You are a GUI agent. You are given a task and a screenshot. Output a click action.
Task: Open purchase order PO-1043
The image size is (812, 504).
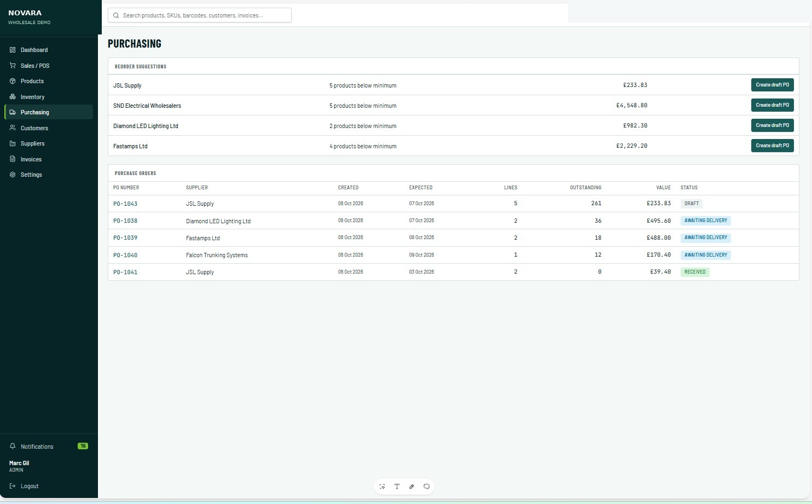tap(125, 204)
